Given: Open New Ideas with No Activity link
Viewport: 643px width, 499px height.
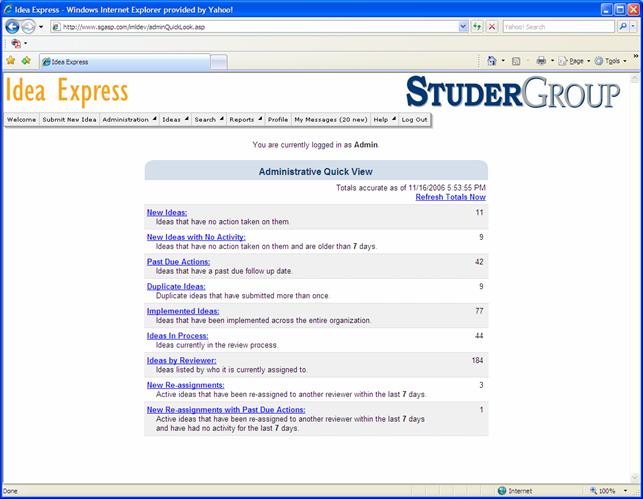Looking at the screenshot, I should pos(196,237).
